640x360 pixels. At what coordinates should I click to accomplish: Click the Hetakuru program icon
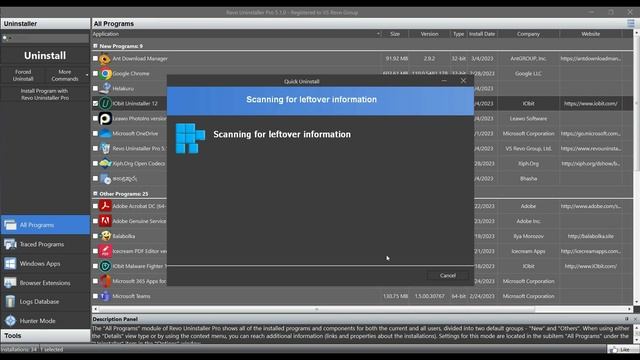105,89
